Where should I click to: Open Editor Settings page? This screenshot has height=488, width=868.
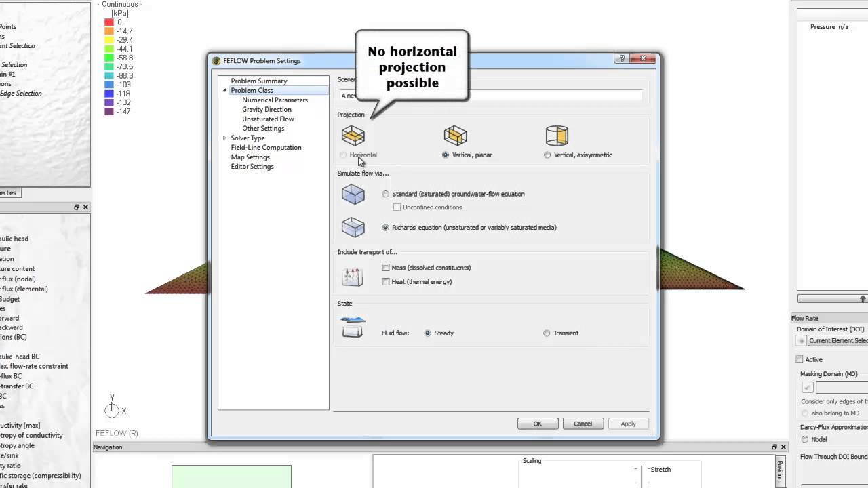pos(252,167)
